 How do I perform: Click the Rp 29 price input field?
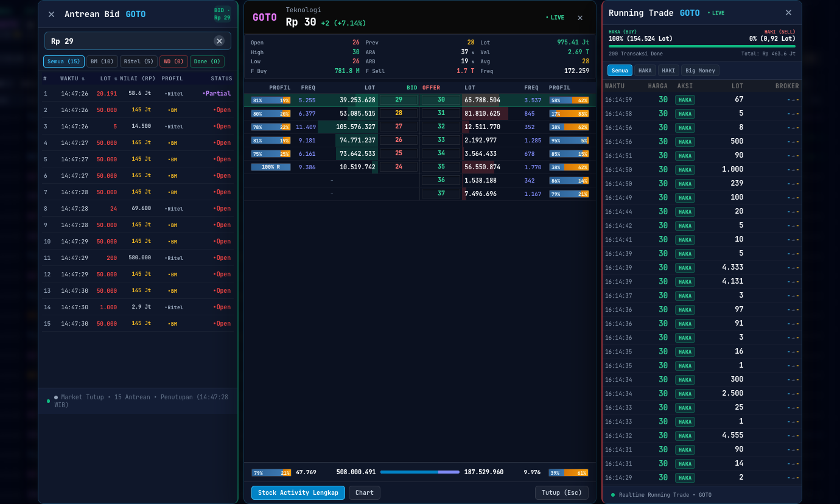click(138, 41)
